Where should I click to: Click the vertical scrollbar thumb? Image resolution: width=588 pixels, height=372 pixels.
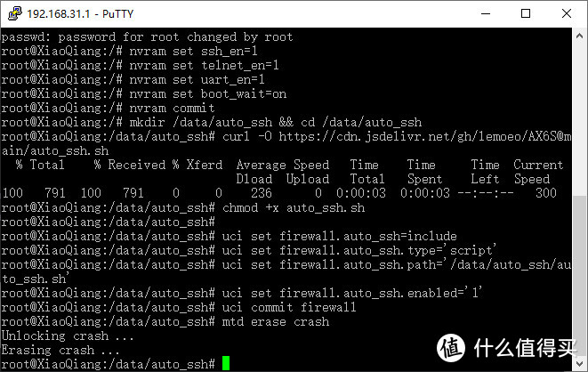(579, 276)
